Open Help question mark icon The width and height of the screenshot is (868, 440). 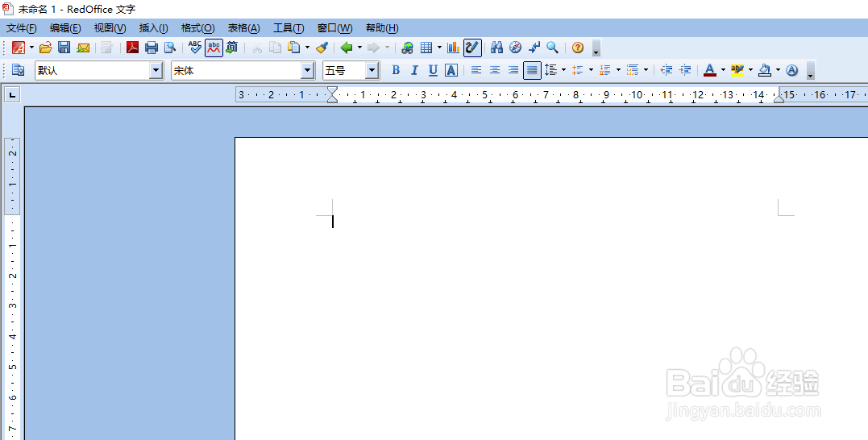[578, 48]
